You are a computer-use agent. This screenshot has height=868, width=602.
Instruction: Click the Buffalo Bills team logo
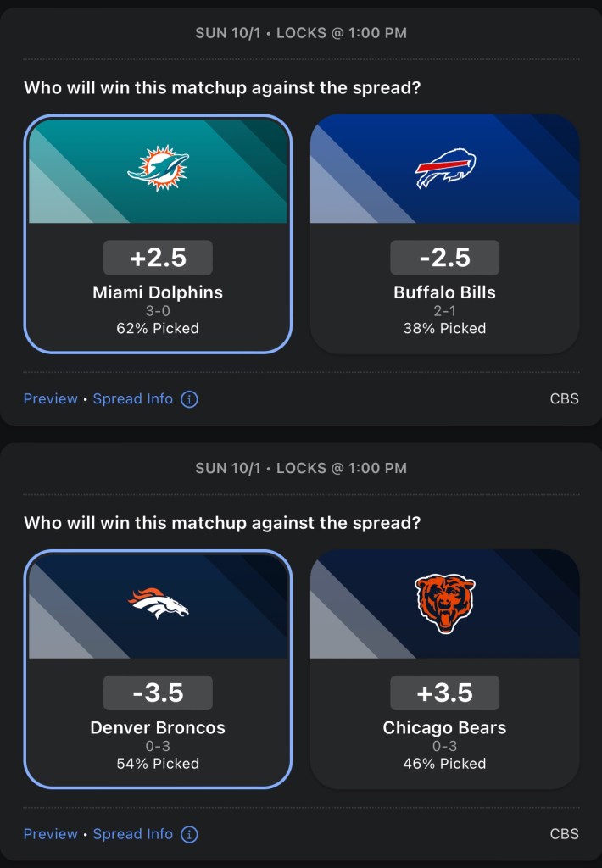point(445,168)
